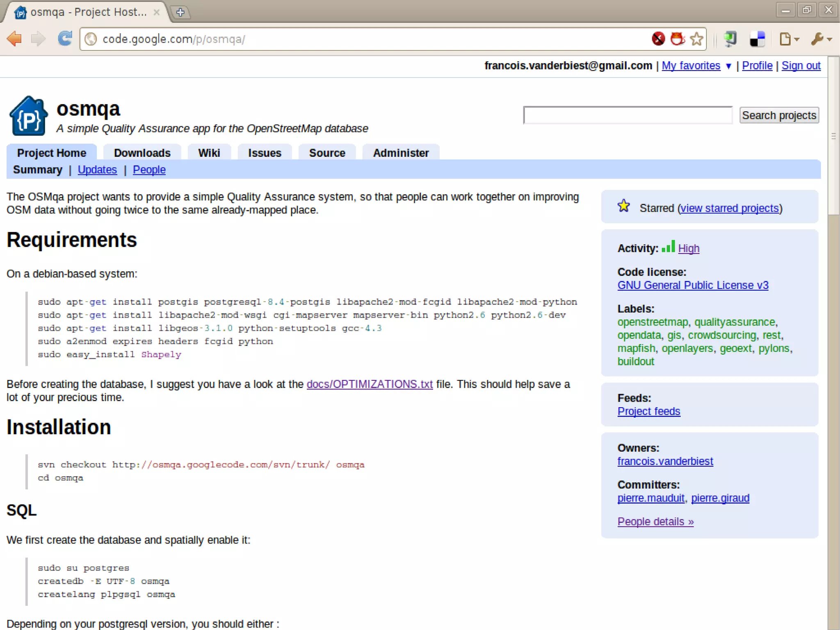Click the Search projects button

pos(779,115)
